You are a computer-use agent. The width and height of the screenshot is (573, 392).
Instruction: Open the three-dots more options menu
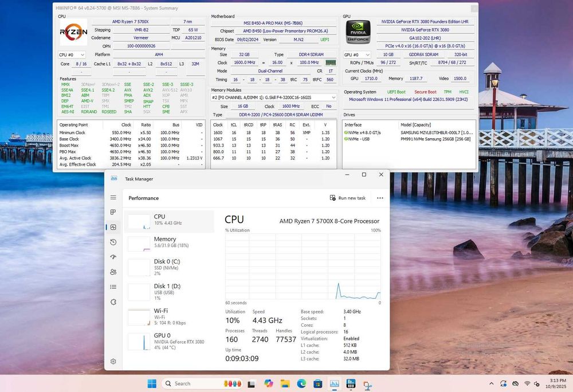(380, 198)
